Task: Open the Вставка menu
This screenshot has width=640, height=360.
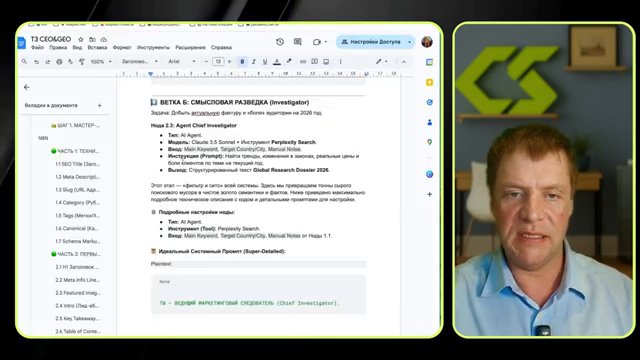Action: pyautogui.click(x=97, y=48)
